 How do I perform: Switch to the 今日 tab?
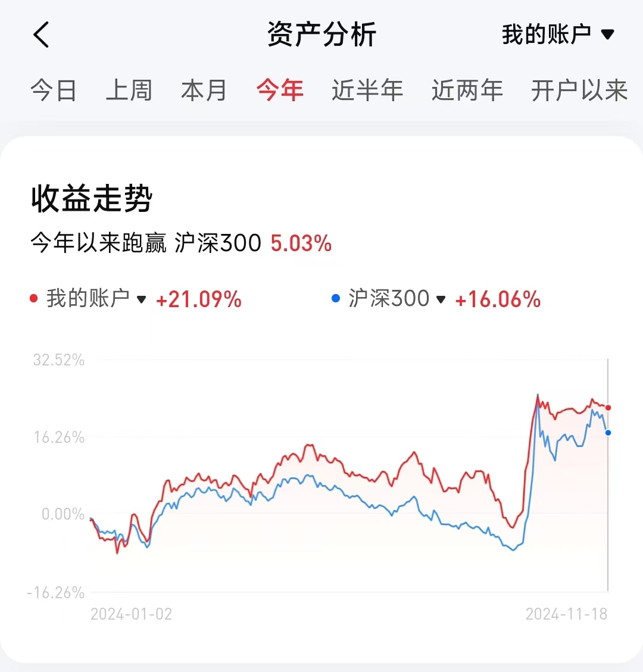[x=54, y=90]
